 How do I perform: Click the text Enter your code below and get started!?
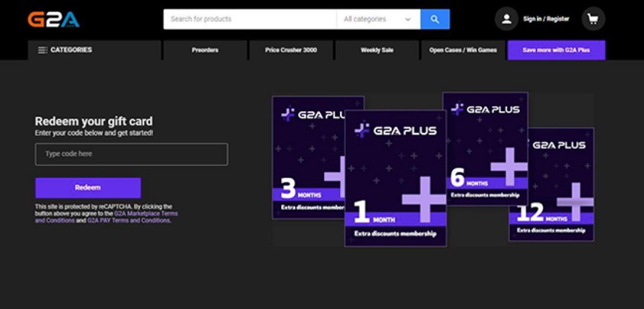pyautogui.click(x=94, y=134)
